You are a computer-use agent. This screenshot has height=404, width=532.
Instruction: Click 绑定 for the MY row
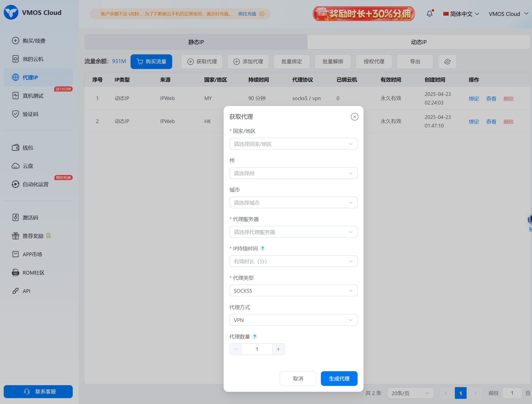[x=474, y=99]
